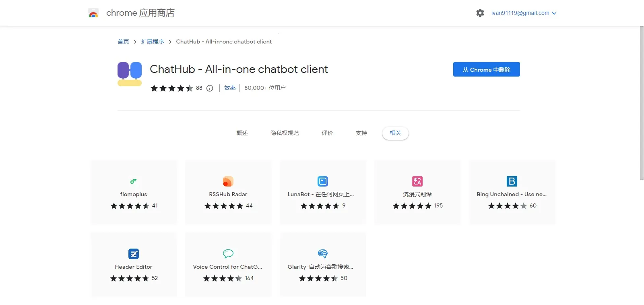Click the Voice Control star rating
The image size is (644, 305).
coord(223,278)
